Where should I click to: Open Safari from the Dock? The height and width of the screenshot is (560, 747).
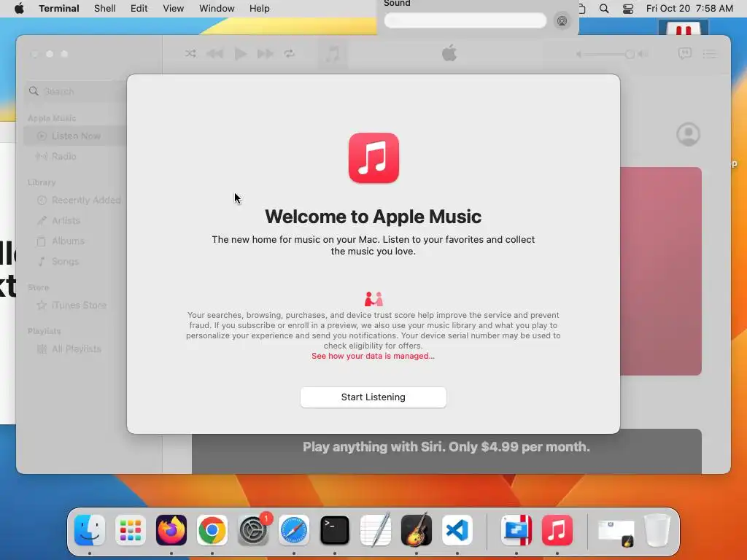click(294, 530)
